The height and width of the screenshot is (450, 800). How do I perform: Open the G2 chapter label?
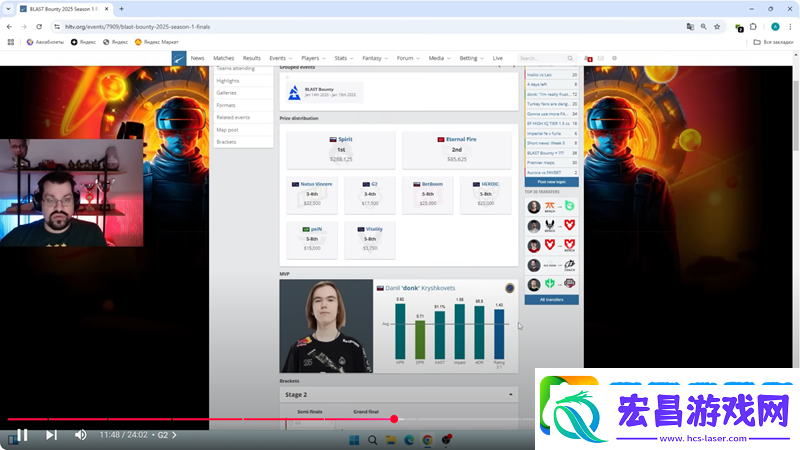click(167, 435)
